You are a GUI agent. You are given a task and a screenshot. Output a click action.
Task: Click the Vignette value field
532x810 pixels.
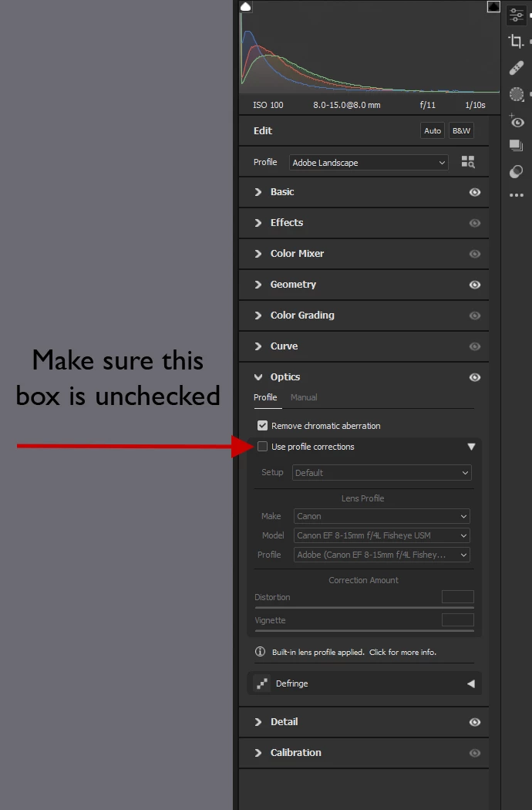458,620
